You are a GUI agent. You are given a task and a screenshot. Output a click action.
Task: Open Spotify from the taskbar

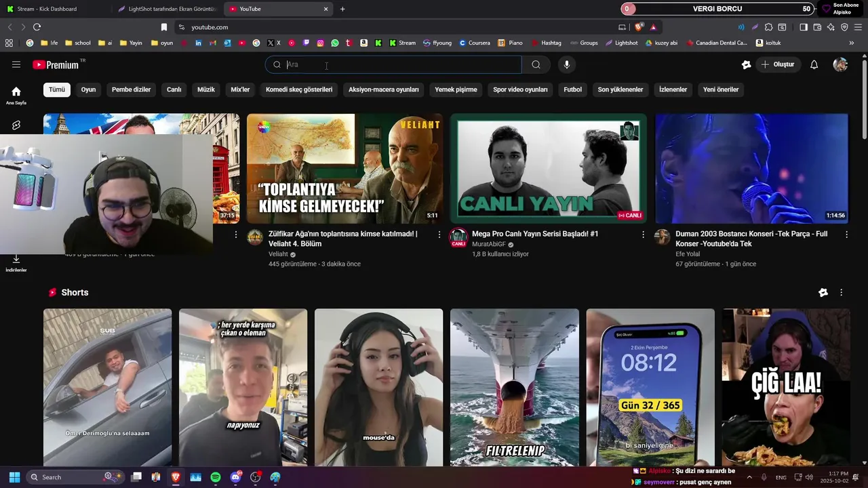216,477
